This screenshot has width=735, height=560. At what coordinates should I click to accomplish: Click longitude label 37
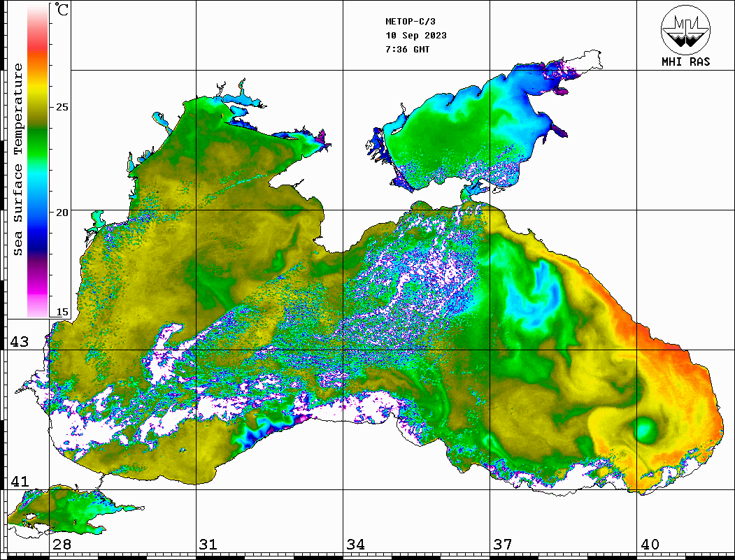point(503,544)
